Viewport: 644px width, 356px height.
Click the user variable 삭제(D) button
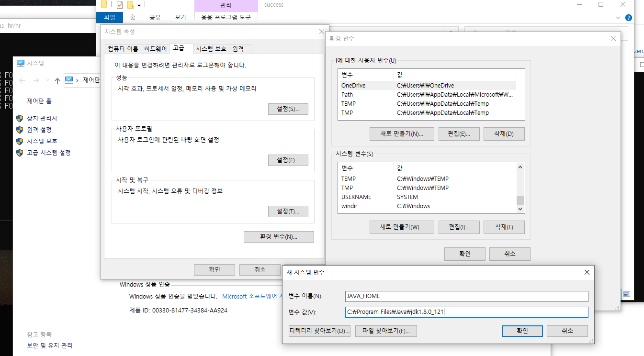pos(504,133)
